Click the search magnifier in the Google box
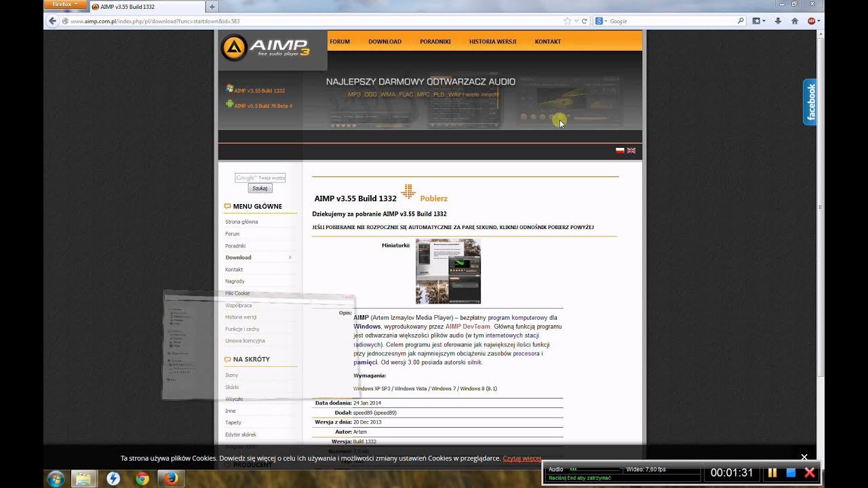This screenshot has width=868, height=488. point(741,21)
